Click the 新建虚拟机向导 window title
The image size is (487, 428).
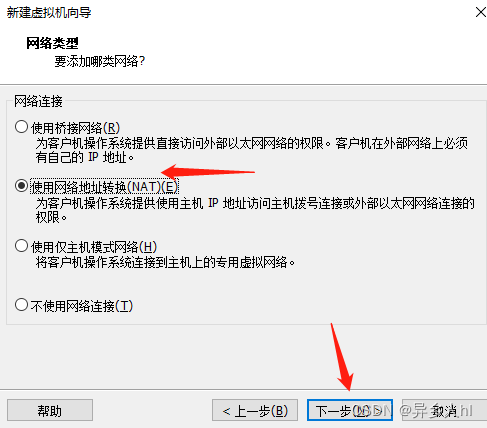click(49, 13)
